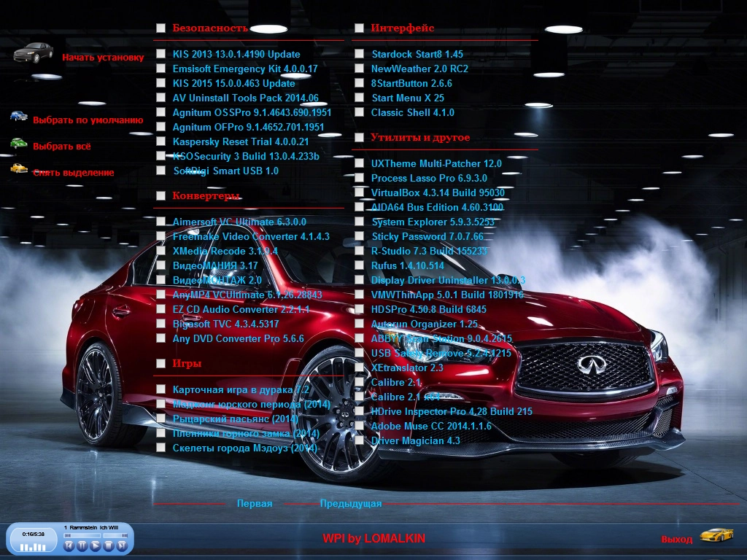Check Any DVD Converter Pro 5.6.6
This screenshot has height=560, width=747.
(161, 338)
